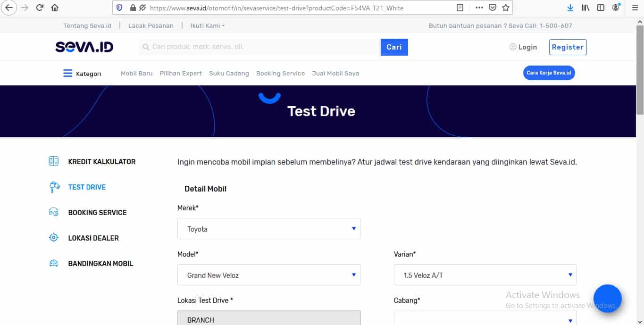Click the browser forward arrow
This screenshot has height=325, width=644.
(25, 8)
